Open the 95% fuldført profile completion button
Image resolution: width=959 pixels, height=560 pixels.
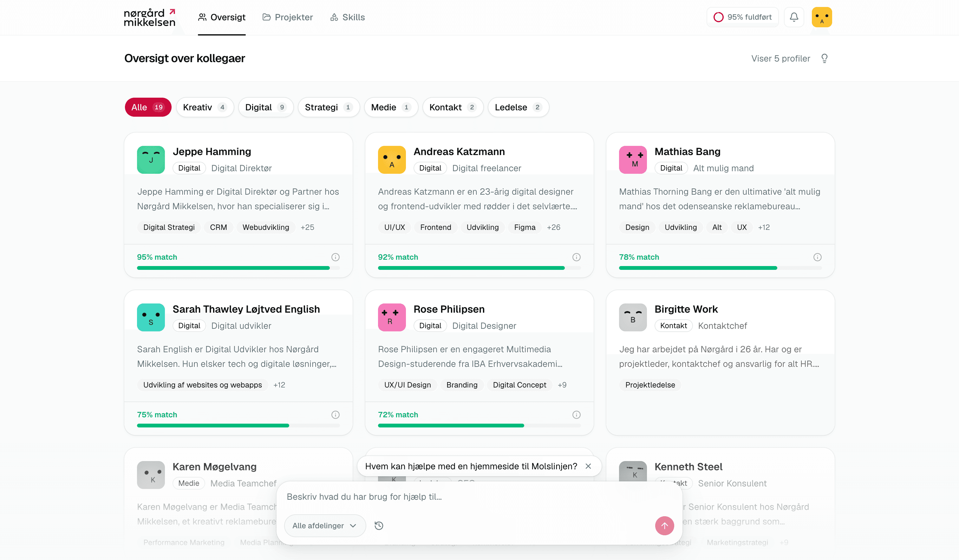tap(742, 17)
